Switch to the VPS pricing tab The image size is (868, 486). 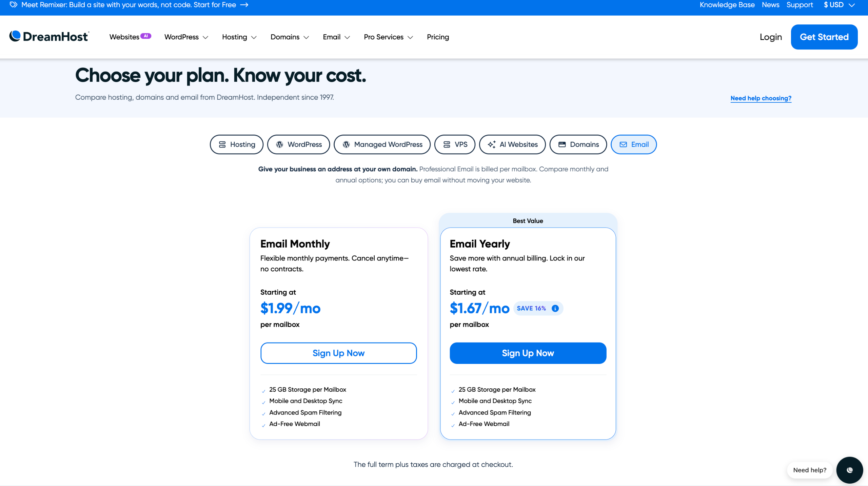tap(455, 144)
